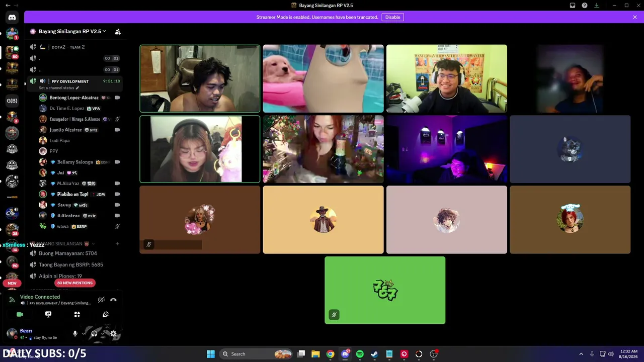644x362 pixels.
Task: Jump to the 80 New Mentions
Action: coord(75,283)
